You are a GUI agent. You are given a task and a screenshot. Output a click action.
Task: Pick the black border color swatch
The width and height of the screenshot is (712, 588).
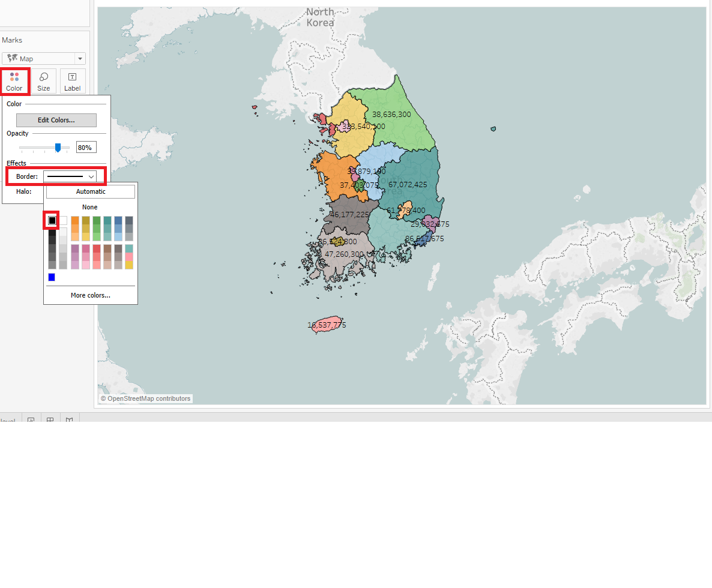click(x=52, y=221)
